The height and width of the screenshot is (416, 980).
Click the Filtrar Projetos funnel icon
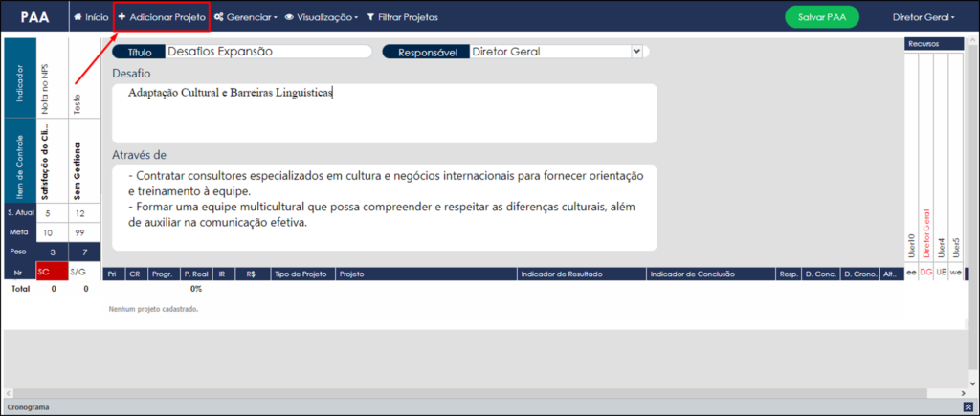[x=370, y=17]
